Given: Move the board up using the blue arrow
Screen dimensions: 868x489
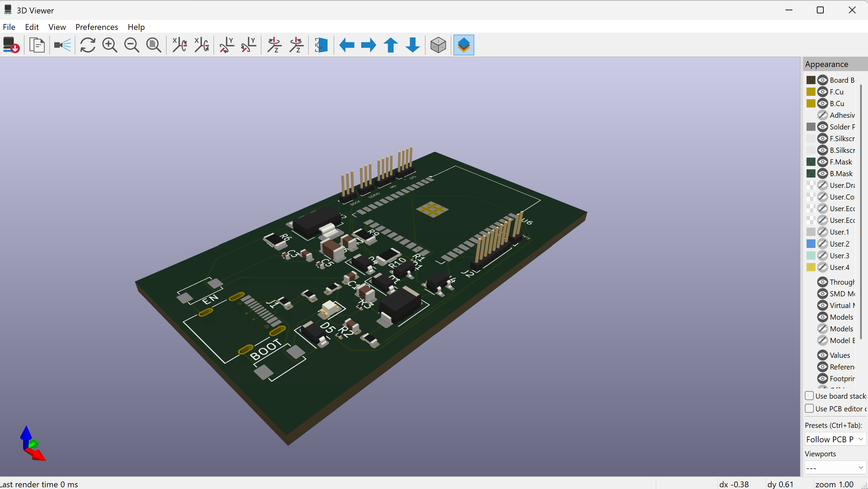Looking at the screenshot, I should pyautogui.click(x=390, y=45).
